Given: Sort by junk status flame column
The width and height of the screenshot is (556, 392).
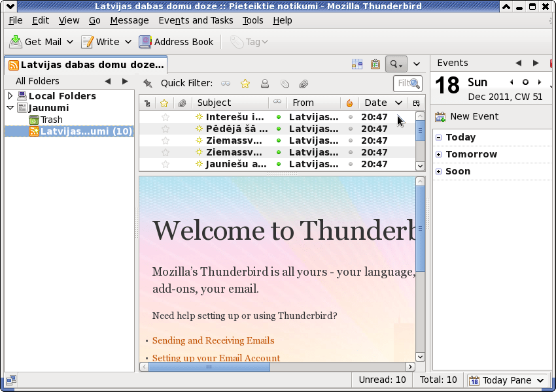Looking at the screenshot, I should 350,103.
